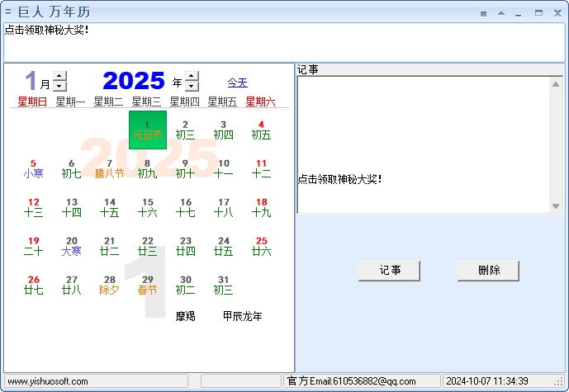Viewport: 569px width, 392px height.
Task: Select January 5 小寒
Action: click(33, 168)
